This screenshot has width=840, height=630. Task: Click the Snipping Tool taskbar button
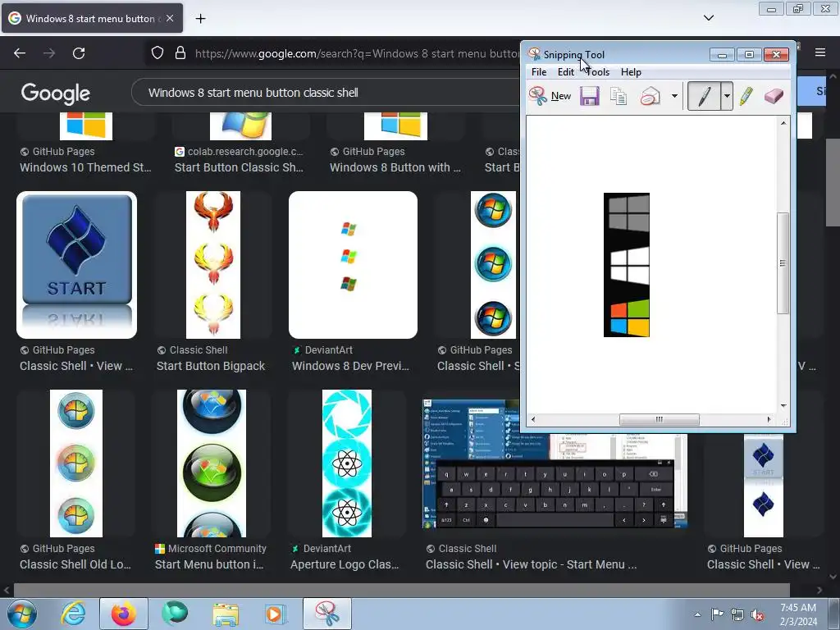(x=326, y=614)
